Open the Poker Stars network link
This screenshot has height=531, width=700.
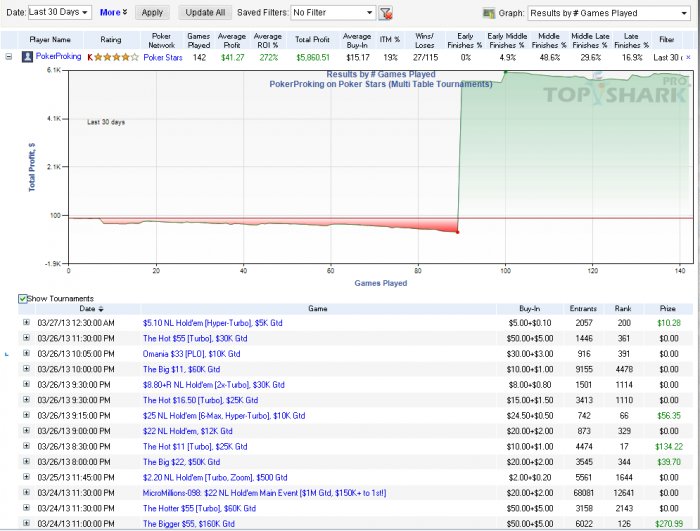pos(161,58)
